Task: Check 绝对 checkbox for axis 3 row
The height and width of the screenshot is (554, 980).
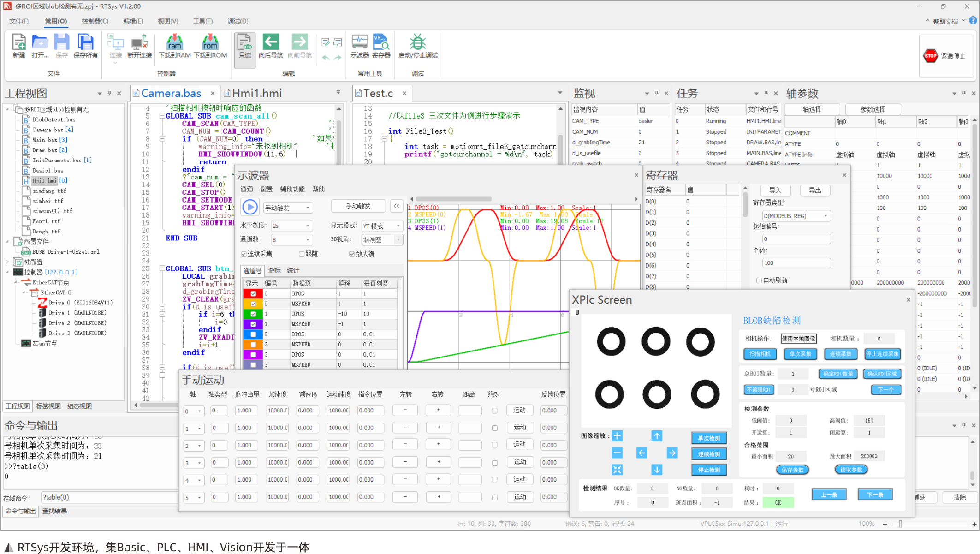Action: (x=494, y=463)
